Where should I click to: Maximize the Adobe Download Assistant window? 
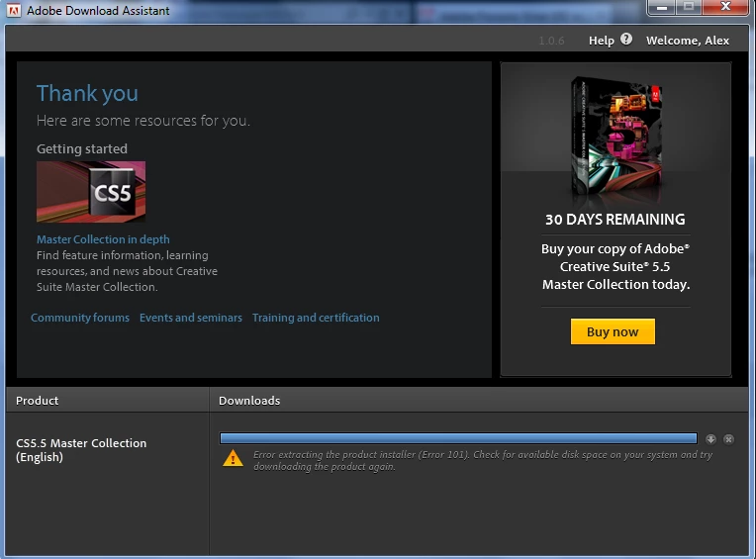tap(689, 7)
